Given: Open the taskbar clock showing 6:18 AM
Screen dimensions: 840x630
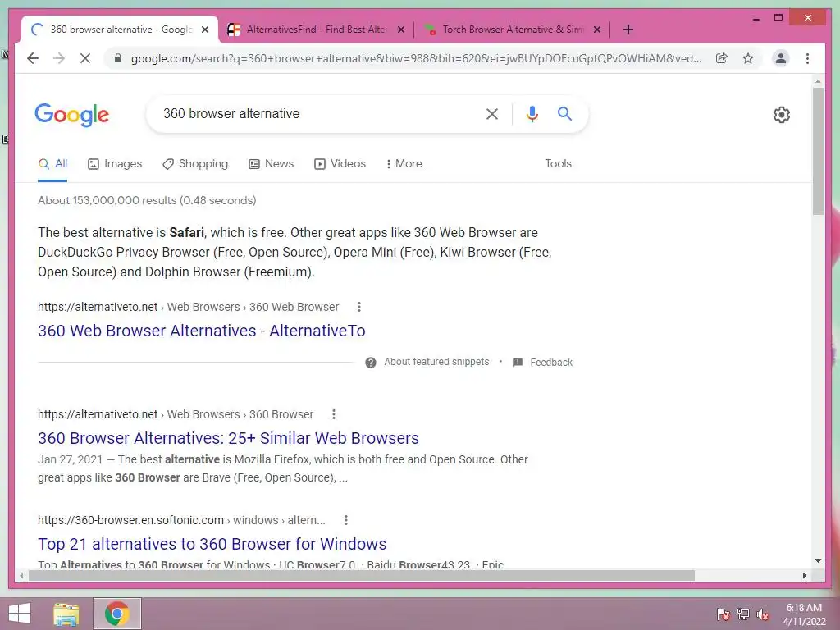Looking at the screenshot, I should (x=804, y=614).
